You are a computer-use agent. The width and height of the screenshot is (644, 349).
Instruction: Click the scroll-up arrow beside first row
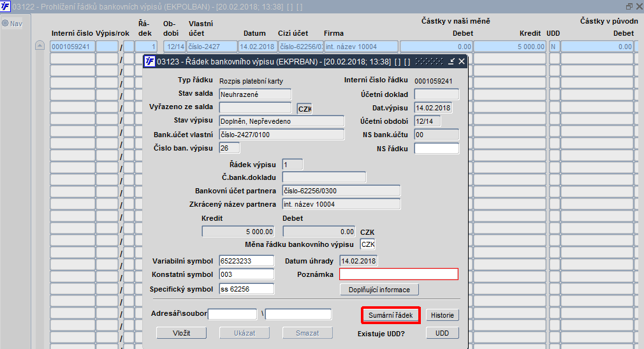pos(40,46)
